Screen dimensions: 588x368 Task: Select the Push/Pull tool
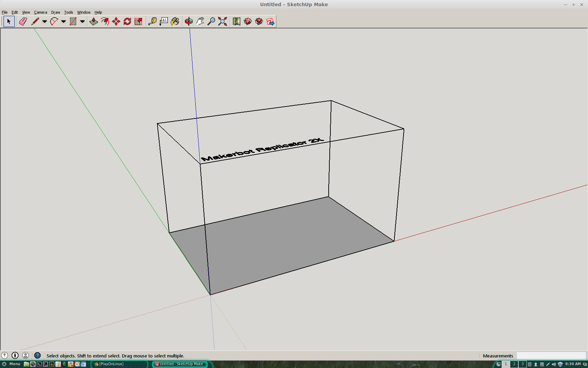point(93,22)
